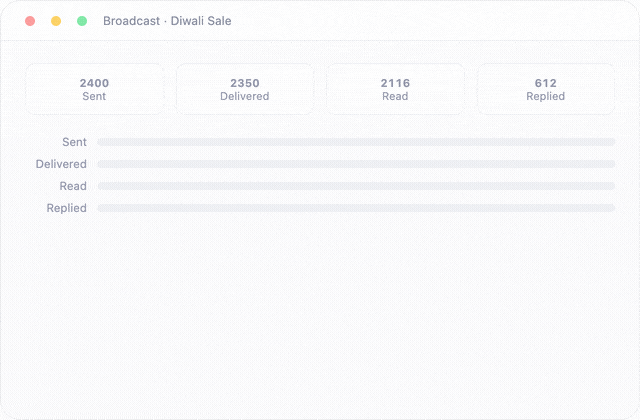Click the Read row label beside its bar
640x420 pixels.
pos(73,186)
